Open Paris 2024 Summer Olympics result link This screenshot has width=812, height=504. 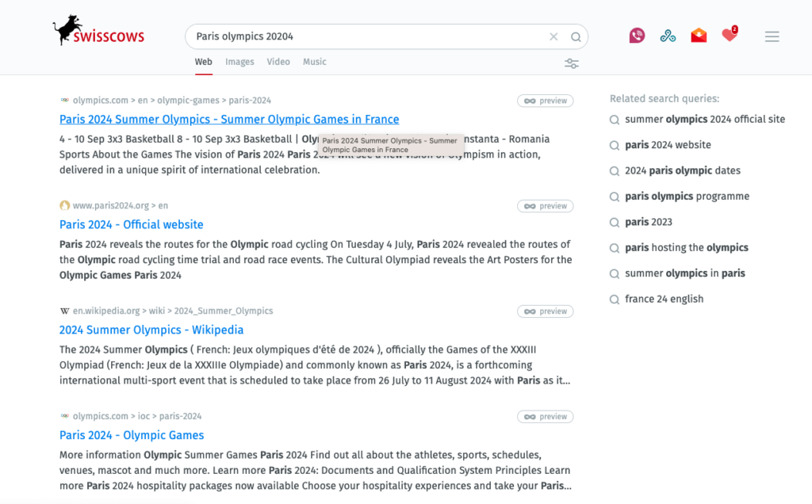tap(229, 120)
